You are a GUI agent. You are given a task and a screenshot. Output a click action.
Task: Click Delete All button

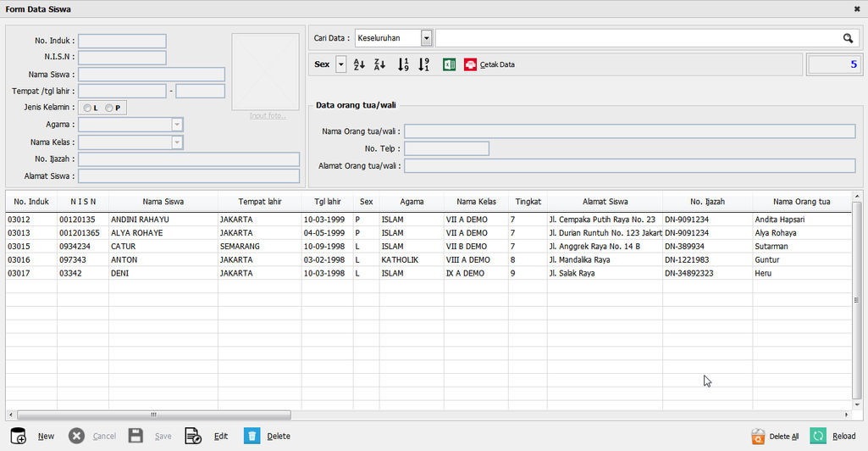pyautogui.click(x=775, y=436)
